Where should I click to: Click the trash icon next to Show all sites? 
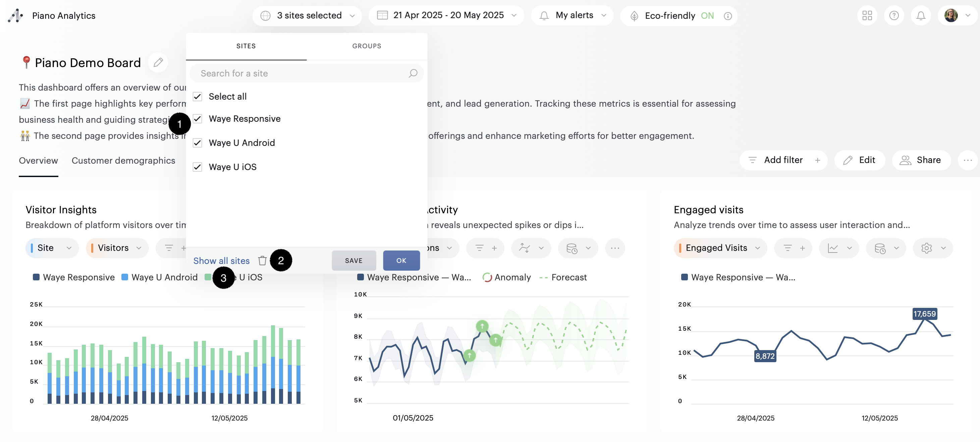[262, 261]
